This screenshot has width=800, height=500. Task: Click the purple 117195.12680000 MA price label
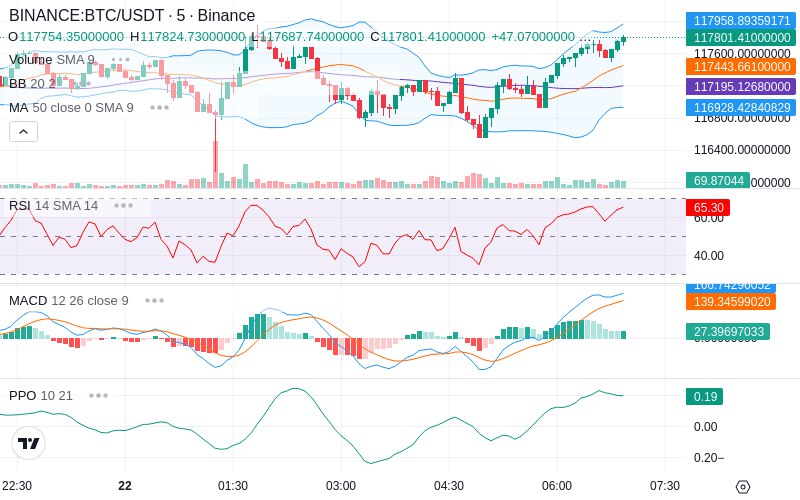pos(741,86)
